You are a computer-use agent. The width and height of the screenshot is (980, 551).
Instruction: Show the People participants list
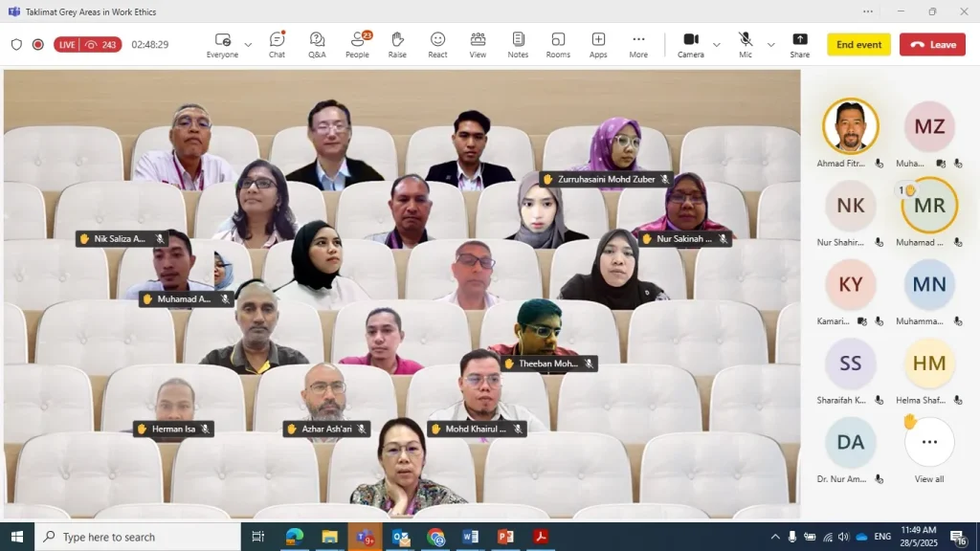click(357, 44)
